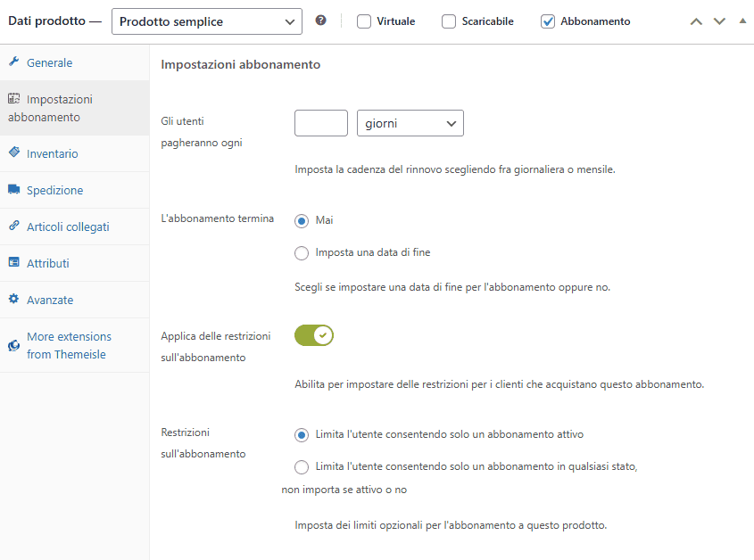Screen dimensions: 754x560
Task: Click the payment interval input field
Action: [x=319, y=123]
